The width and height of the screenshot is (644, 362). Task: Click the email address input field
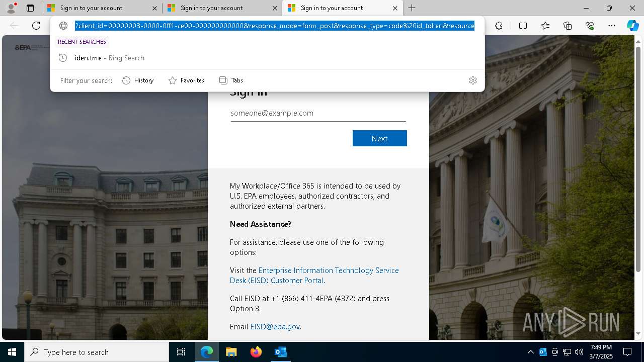tap(318, 113)
